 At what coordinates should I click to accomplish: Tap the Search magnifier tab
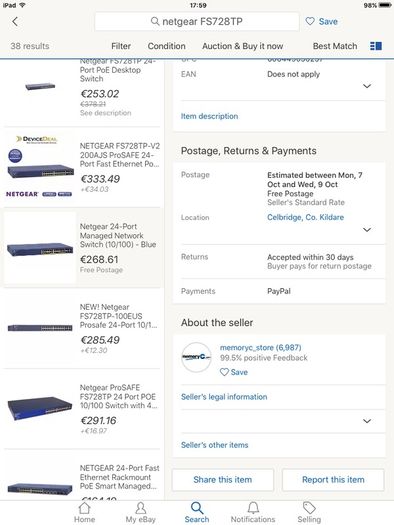point(197,512)
